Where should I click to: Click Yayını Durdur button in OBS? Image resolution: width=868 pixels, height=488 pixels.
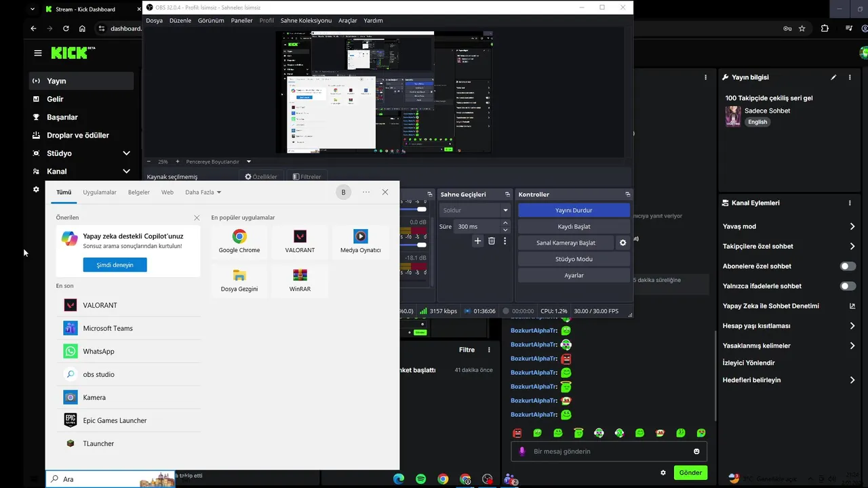click(574, 210)
